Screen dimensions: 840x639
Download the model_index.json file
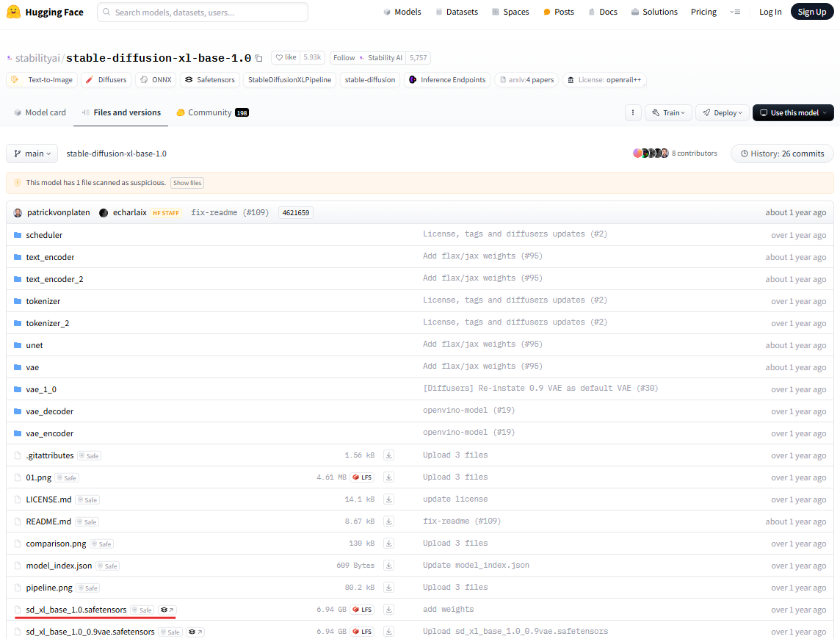389,565
